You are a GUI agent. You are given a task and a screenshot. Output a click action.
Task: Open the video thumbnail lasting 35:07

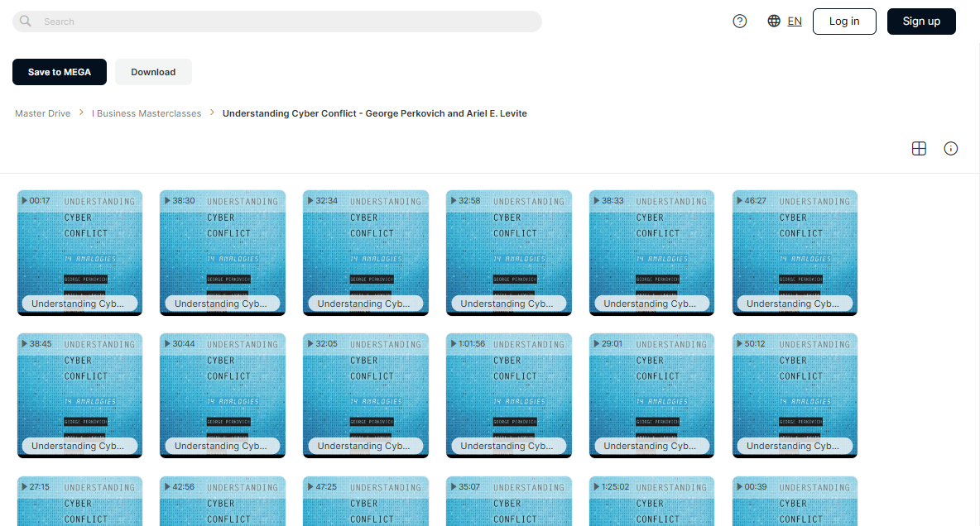pyautogui.click(x=509, y=501)
